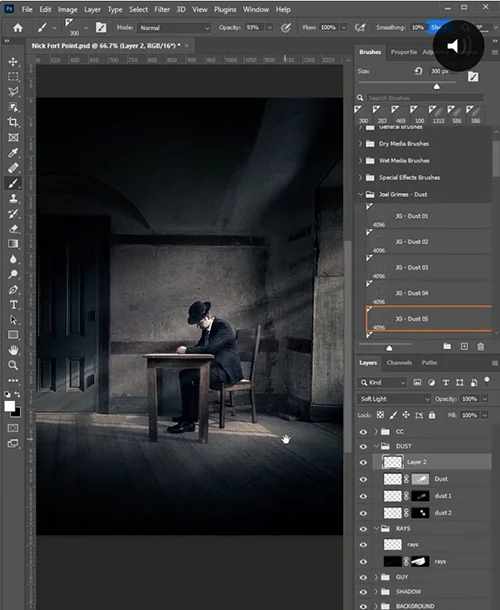Expand the Dry Media Brushes folder
Screen dimensions: 500x610
(x=360, y=144)
